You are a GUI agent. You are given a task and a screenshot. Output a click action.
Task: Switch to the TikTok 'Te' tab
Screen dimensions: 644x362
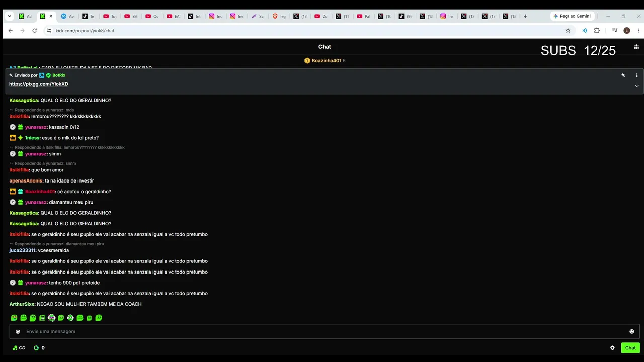click(x=89, y=16)
